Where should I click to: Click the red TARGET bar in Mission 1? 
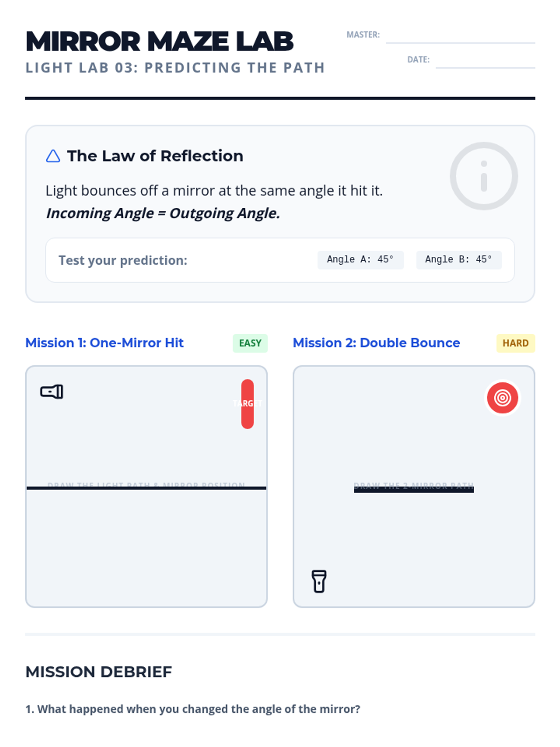[x=247, y=404]
